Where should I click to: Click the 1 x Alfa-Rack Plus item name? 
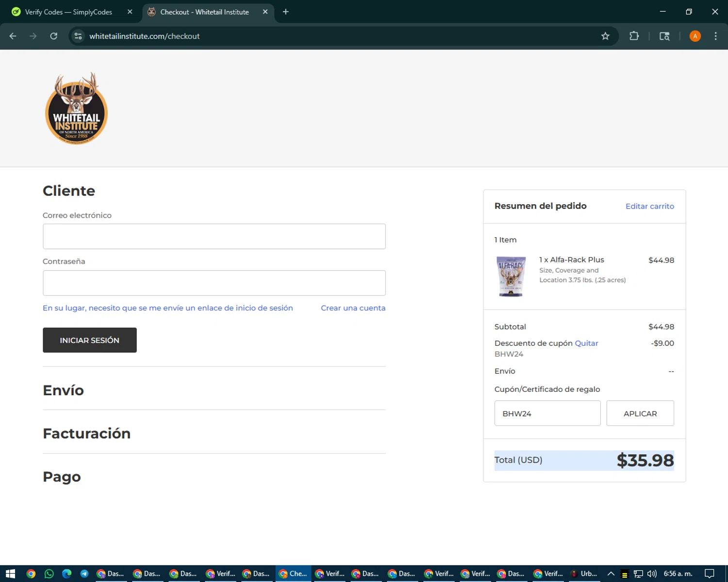572,259
